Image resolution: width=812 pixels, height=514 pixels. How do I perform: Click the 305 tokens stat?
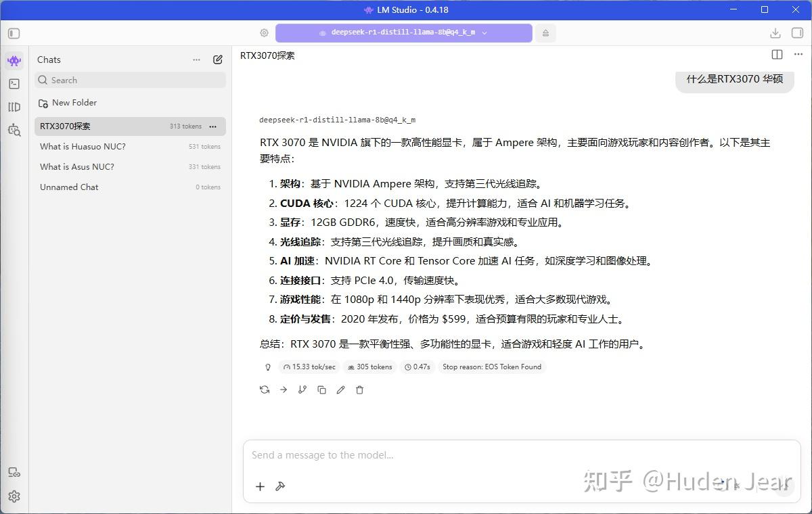point(369,367)
